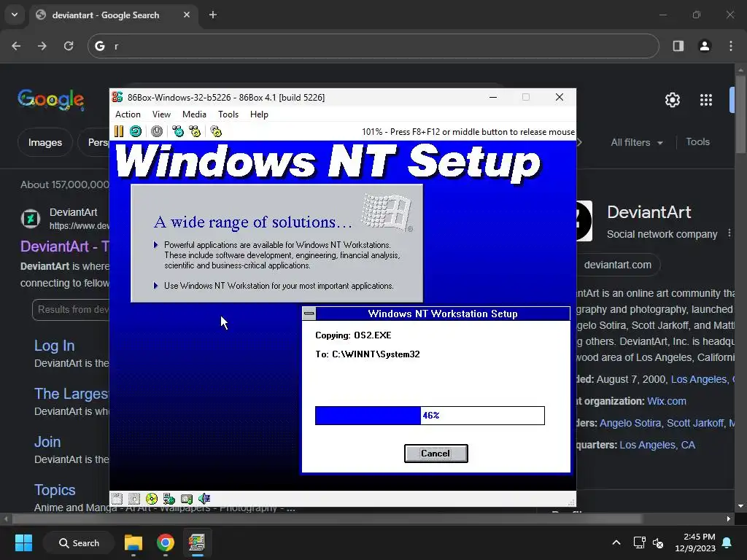Click the "To: C:\WINNT\System32" text
The width and height of the screenshot is (747, 560).
[x=368, y=354]
